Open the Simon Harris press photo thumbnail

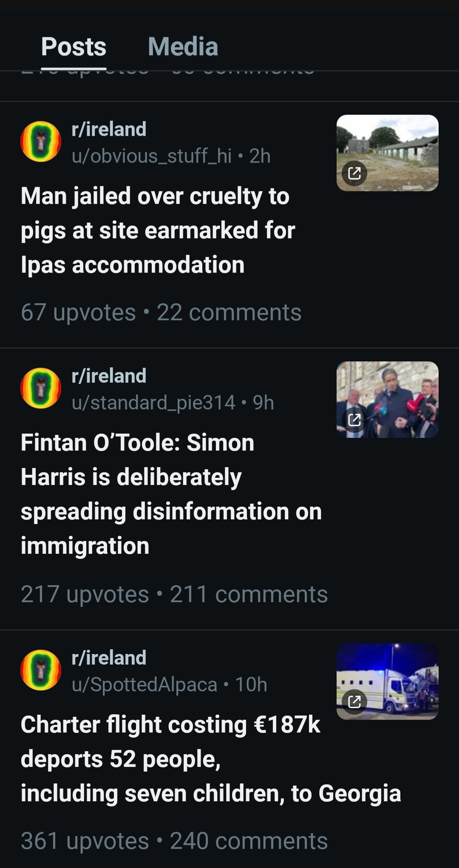[x=387, y=400]
